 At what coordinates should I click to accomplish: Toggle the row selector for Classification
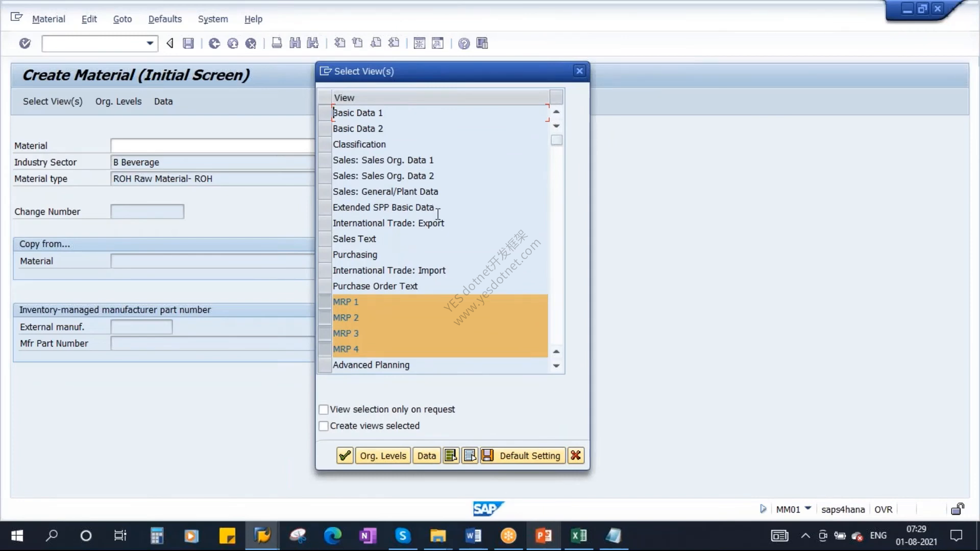pyautogui.click(x=325, y=144)
